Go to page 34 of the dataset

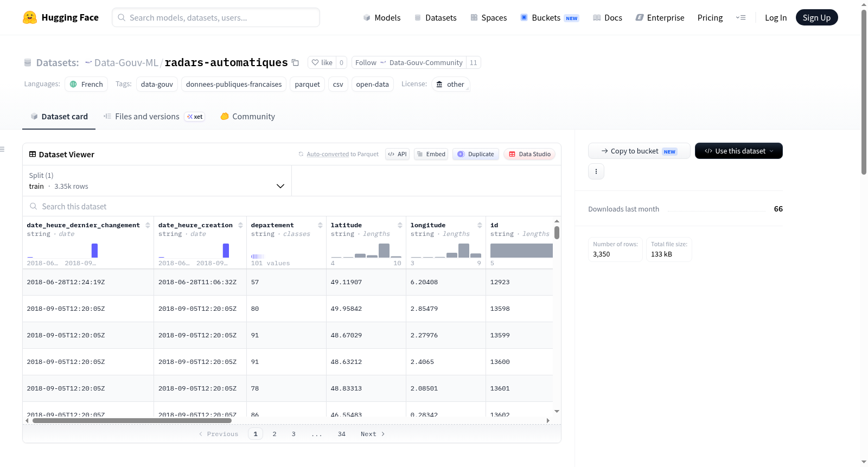[342, 434]
